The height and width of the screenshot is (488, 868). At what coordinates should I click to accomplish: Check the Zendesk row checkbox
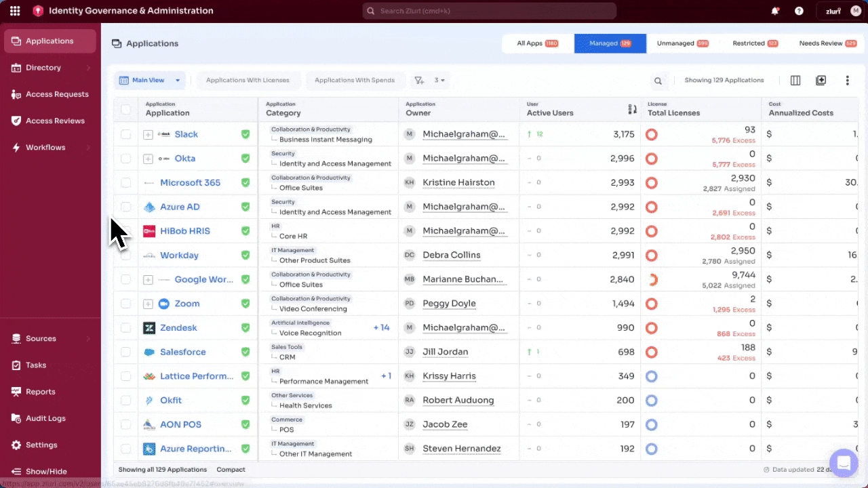(x=125, y=328)
